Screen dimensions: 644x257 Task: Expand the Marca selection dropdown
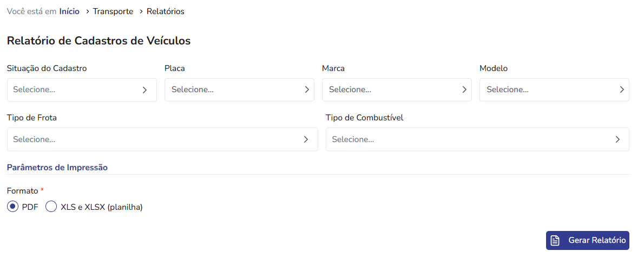click(397, 89)
